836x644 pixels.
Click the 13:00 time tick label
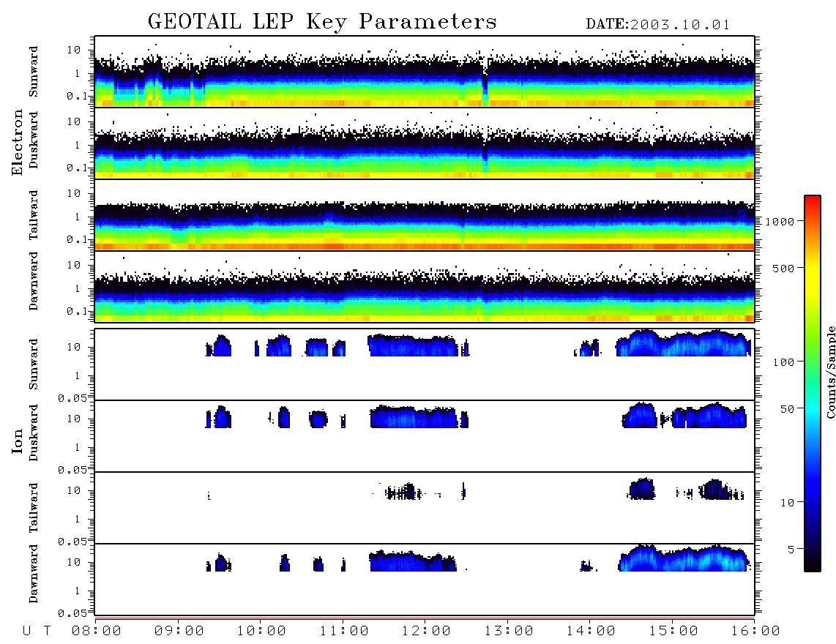click(509, 632)
